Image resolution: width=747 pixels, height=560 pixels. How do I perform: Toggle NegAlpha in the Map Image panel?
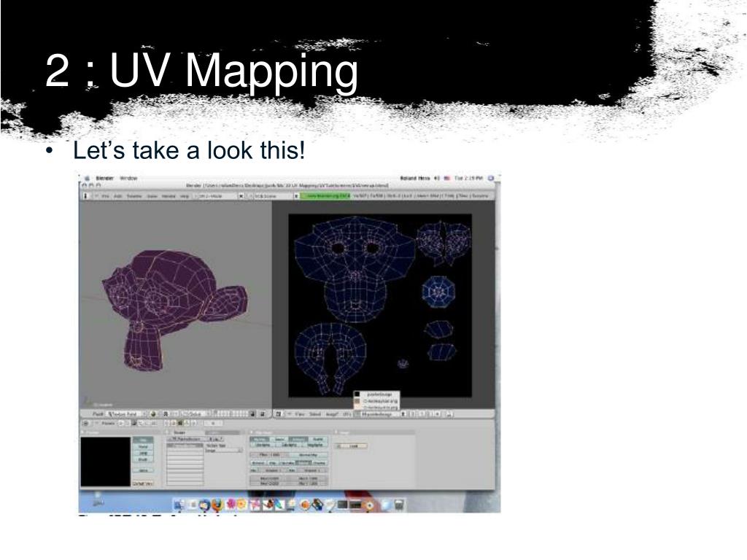(315, 444)
